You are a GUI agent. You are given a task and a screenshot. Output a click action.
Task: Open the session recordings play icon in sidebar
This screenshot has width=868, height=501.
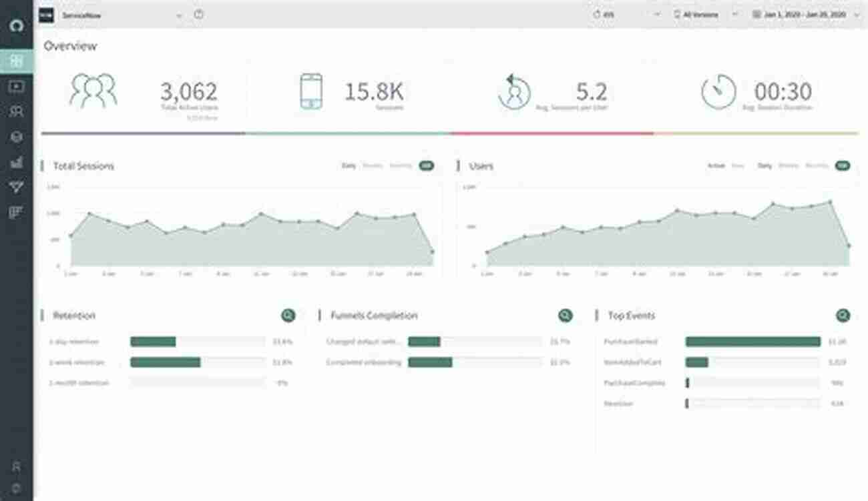click(x=17, y=86)
